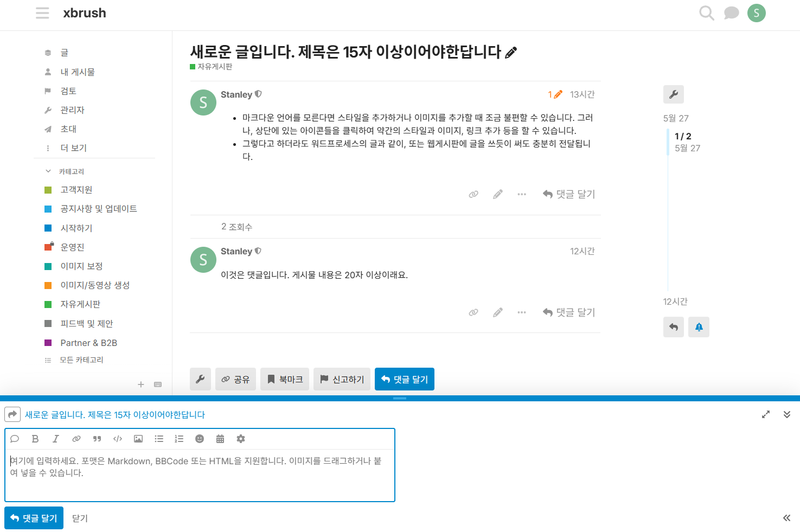Open the admin wrench tools for this topic
The width and height of the screenshot is (800, 532).
[x=674, y=94]
